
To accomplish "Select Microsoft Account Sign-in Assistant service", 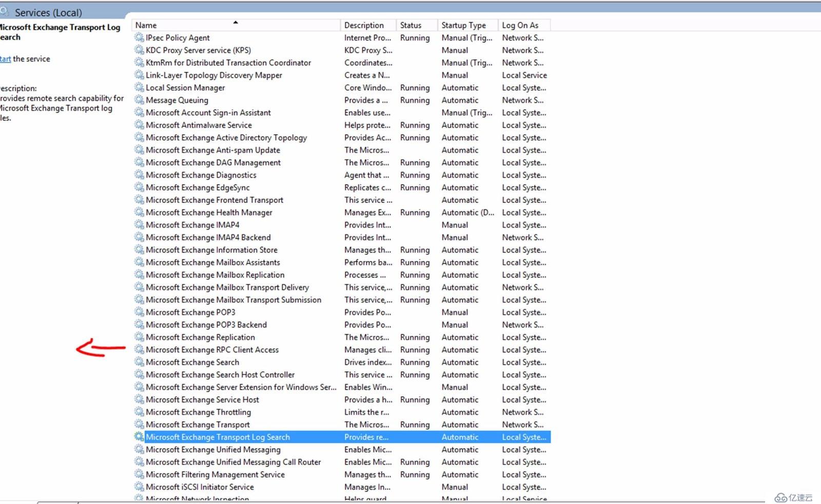I will coord(208,112).
